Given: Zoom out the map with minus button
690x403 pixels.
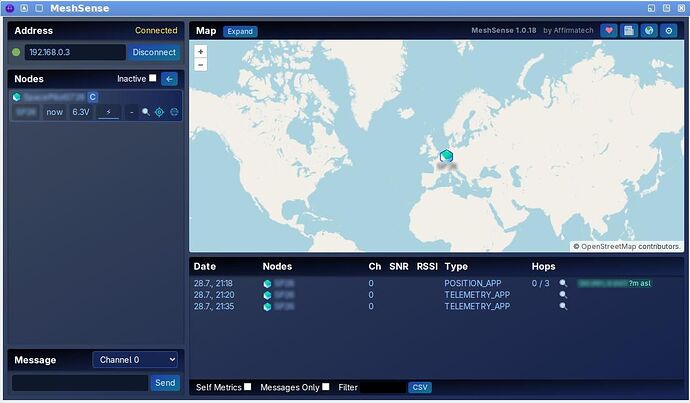Looking at the screenshot, I should pyautogui.click(x=201, y=65).
